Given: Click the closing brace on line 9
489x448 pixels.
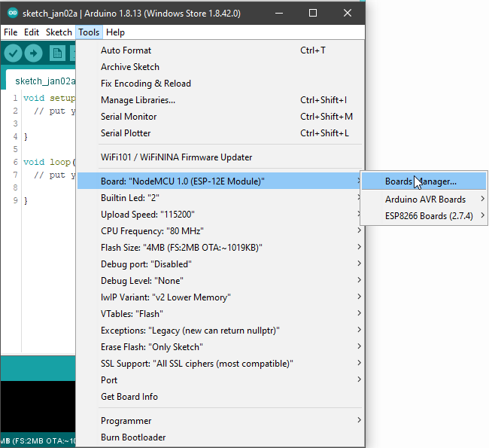Looking at the screenshot, I should click(26, 200).
